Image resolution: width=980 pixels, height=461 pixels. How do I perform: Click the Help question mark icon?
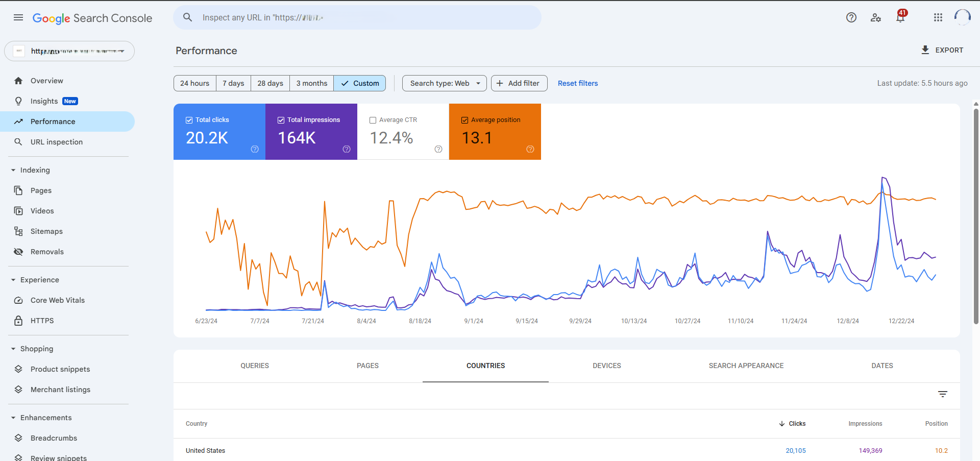(x=851, y=17)
